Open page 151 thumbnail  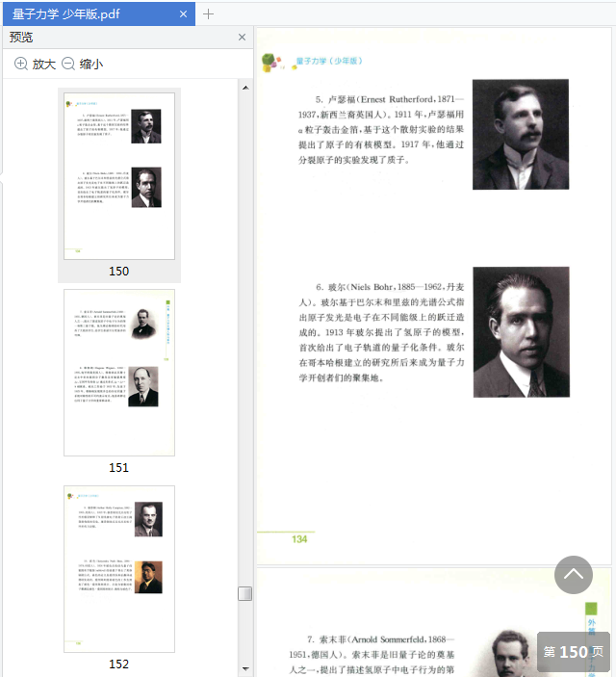(x=119, y=373)
